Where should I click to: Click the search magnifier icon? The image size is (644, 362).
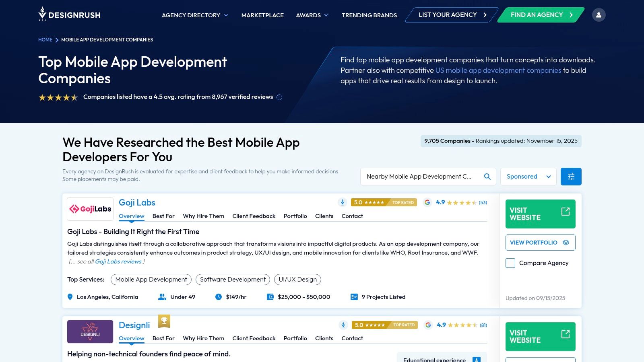(487, 176)
